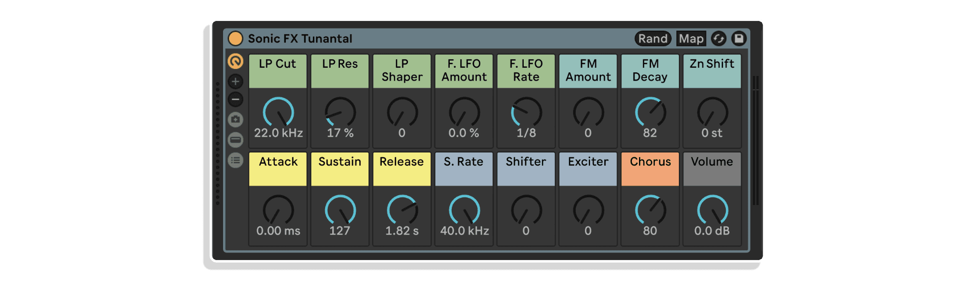The width and height of the screenshot is (980, 281).
Task: Toggle the macro controls view icon
Action: (x=235, y=61)
